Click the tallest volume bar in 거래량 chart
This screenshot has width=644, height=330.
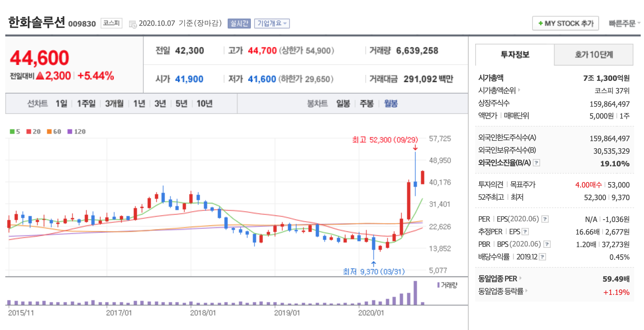coord(415,293)
